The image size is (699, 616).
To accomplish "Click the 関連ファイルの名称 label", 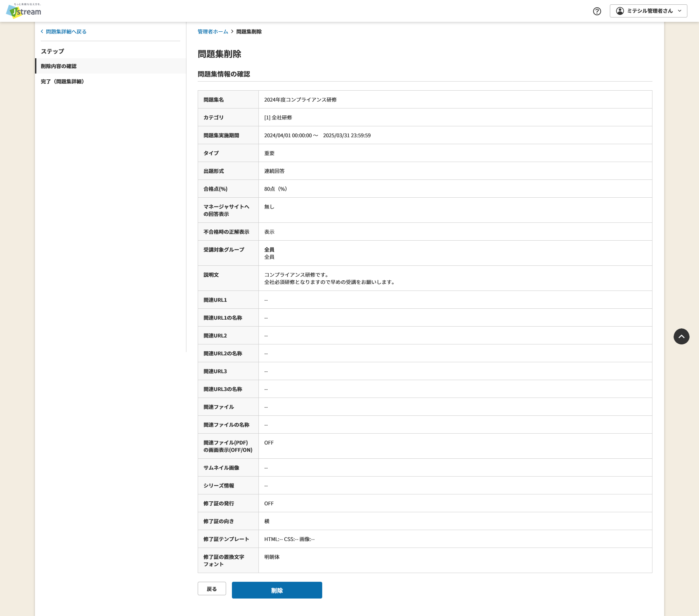I will click(x=226, y=425).
